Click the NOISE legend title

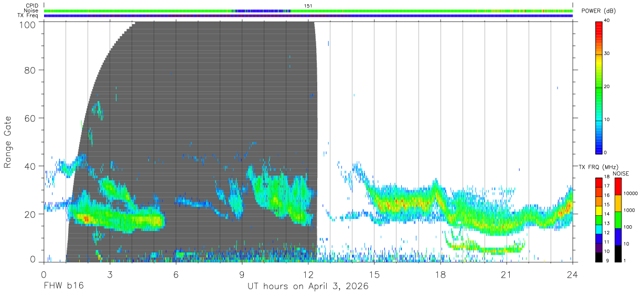click(x=621, y=173)
